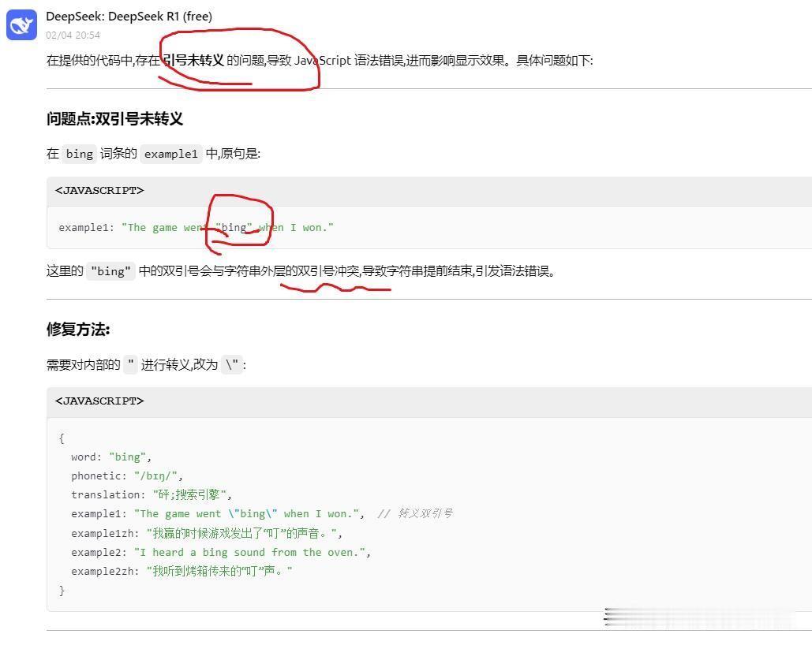Click the code line starting 'translation:'
This screenshot has height=645, width=812.
(152, 495)
